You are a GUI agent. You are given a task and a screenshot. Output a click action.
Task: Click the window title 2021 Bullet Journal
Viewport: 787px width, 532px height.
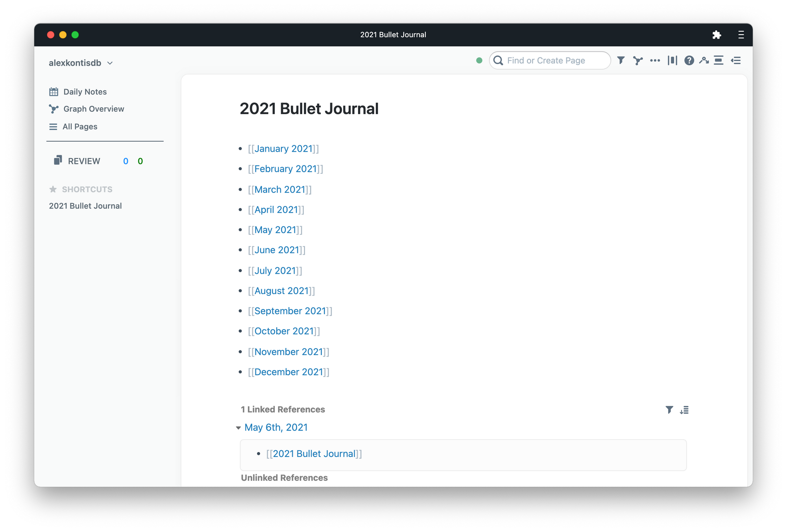[393, 35]
